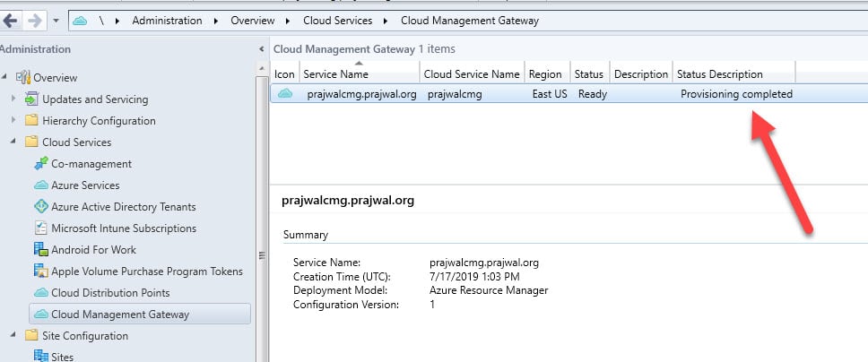Image resolution: width=868 pixels, height=362 pixels.
Task: Go back with the back arrow button
Action: (x=11, y=21)
